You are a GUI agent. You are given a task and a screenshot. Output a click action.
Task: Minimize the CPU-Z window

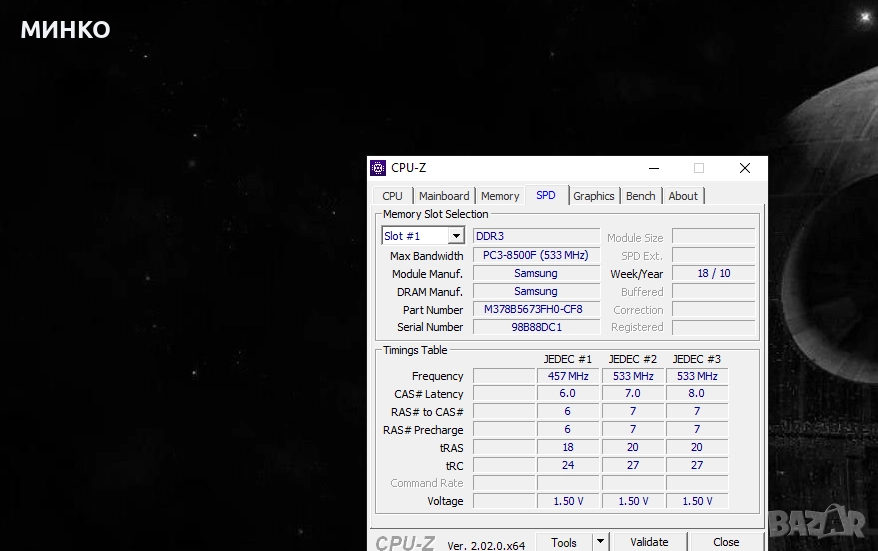(x=653, y=168)
